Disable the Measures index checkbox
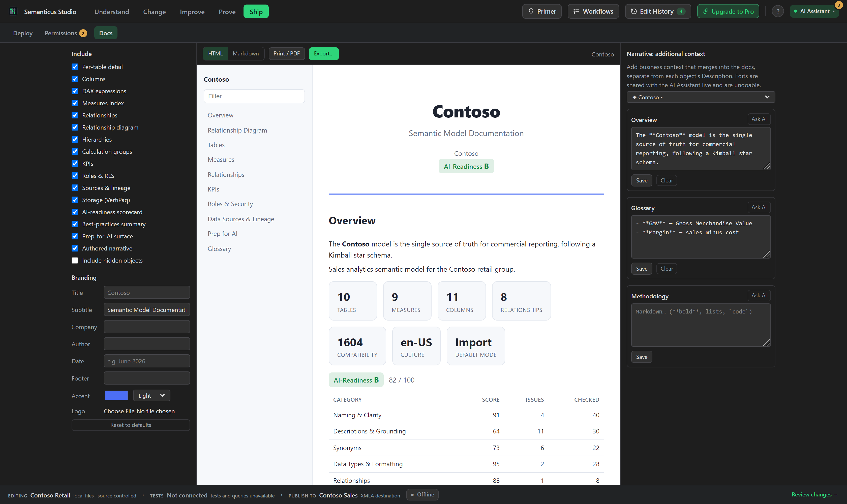 tap(75, 103)
